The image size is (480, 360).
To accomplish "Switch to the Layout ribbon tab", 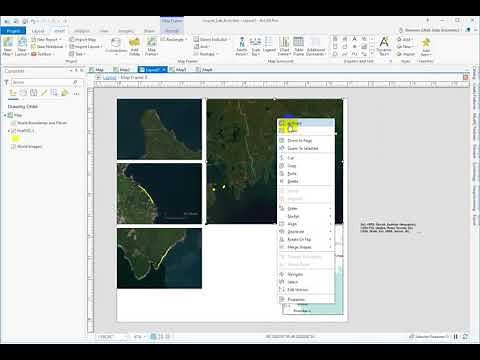I will pyautogui.click(x=38, y=31).
